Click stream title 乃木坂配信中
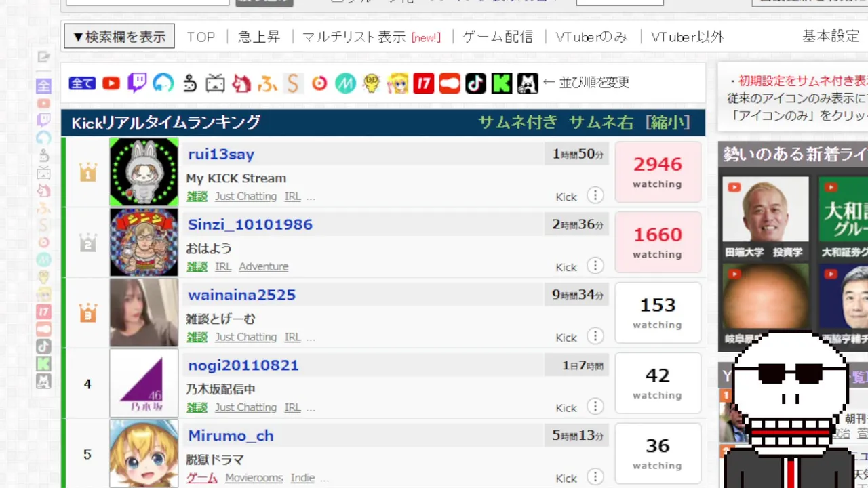868x488 pixels. [x=220, y=390]
